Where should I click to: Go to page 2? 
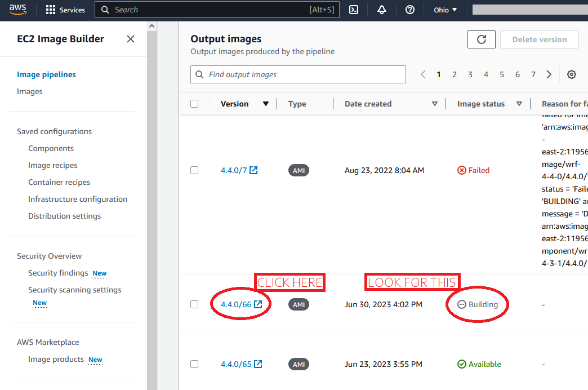[x=455, y=74]
